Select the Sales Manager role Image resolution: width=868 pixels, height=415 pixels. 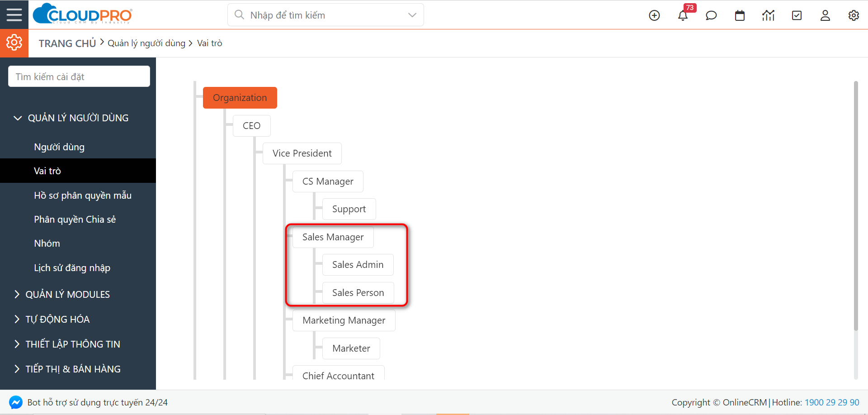[333, 237]
